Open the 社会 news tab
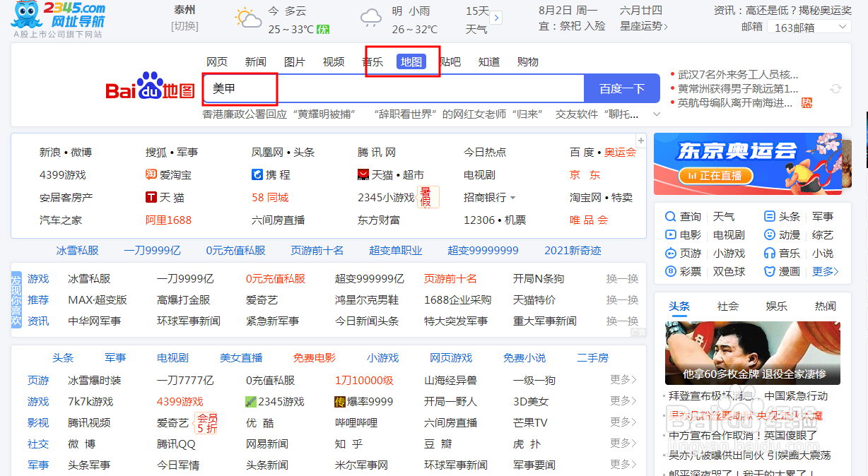868x476 pixels. (728, 306)
